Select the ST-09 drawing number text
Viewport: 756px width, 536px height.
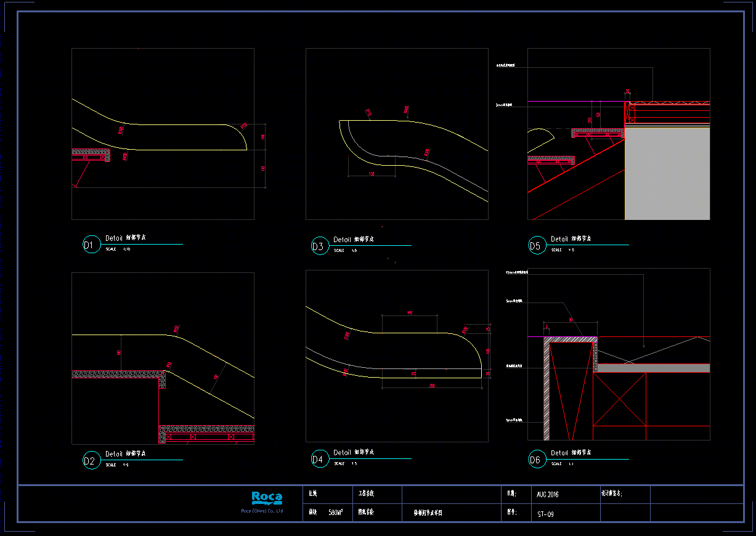click(545, 513)
